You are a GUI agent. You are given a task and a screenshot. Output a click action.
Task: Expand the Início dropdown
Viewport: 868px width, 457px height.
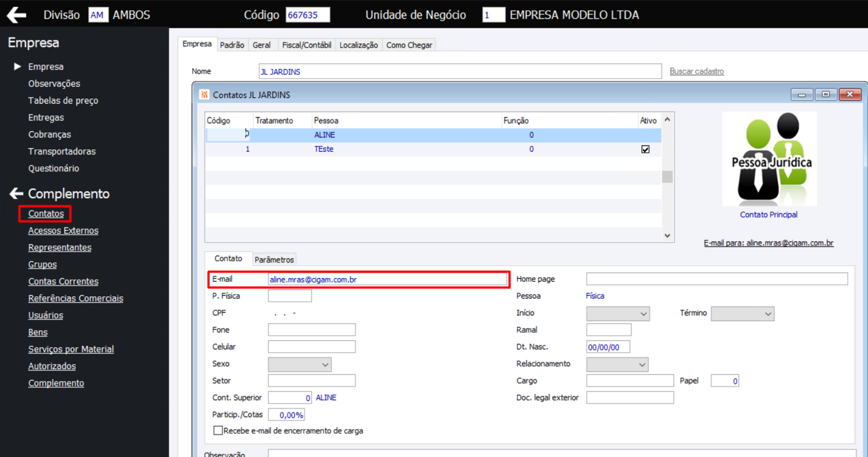(618, 314)
